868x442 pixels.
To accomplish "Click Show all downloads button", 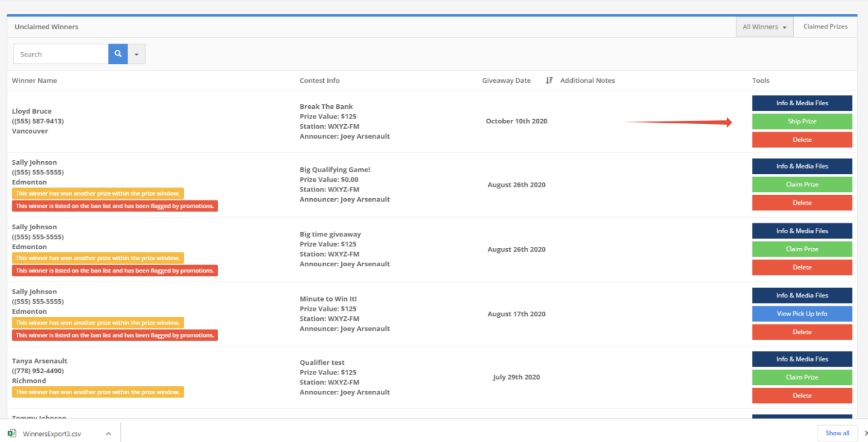I will coord(837,433).
